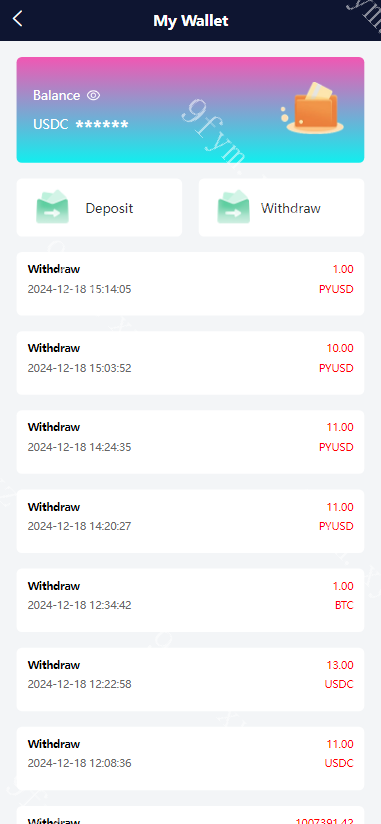Open the 13.00 USDC withdraw record
Screen dimensions: 381x824
tap(190, 679)
